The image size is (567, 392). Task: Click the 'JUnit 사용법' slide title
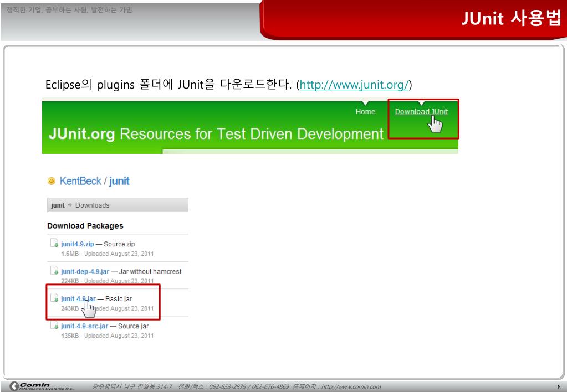[x=512, y=18]
